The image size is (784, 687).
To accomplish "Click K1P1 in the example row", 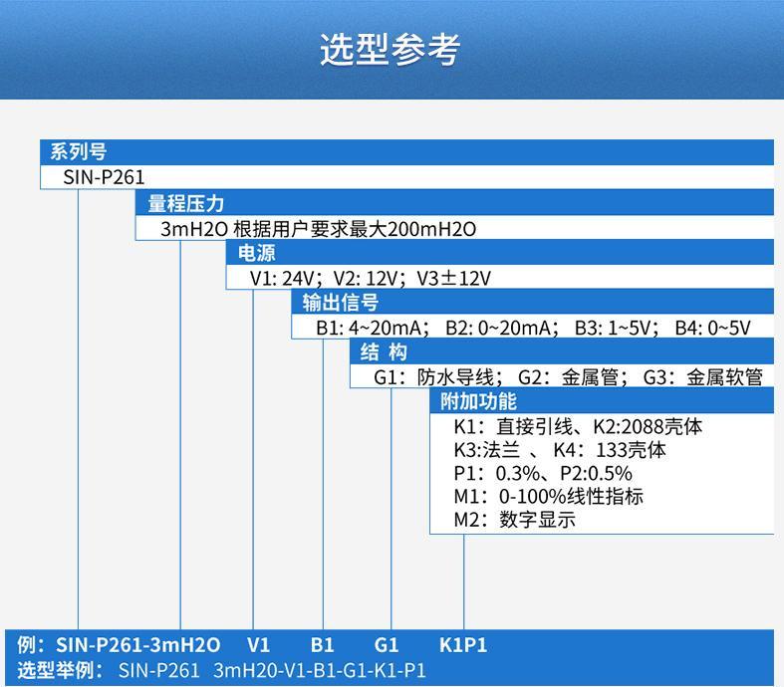I will [x=463, y=645].
